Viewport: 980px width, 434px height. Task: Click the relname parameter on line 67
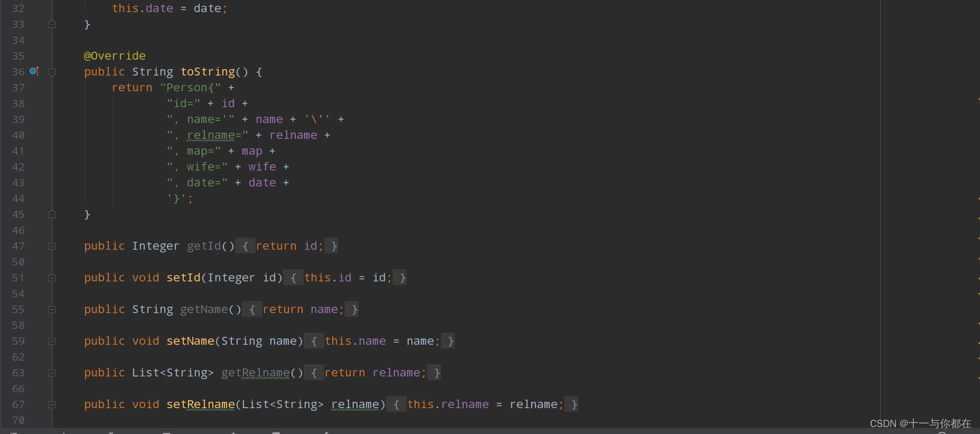point(355,404)
